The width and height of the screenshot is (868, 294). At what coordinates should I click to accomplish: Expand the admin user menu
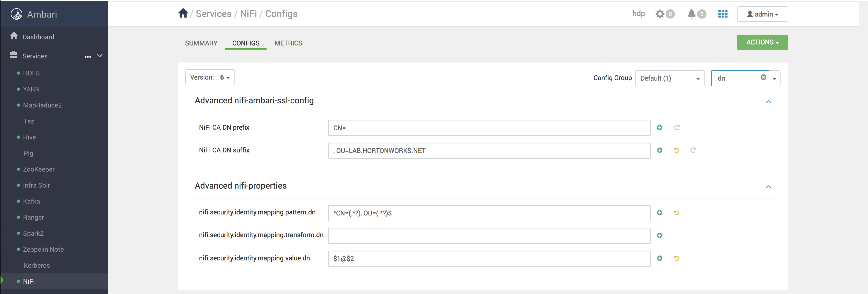click(761, 14)
